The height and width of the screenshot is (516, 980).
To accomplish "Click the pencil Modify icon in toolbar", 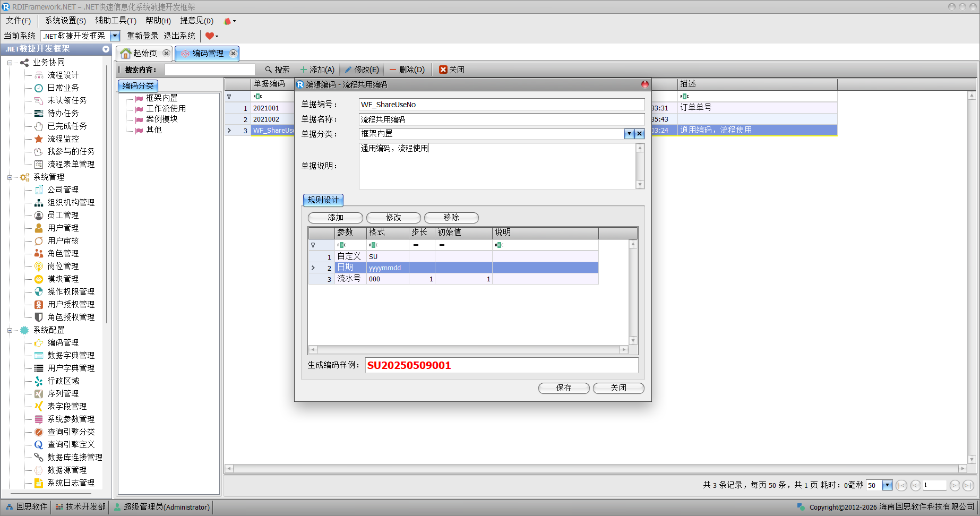I will coord(348,70).
